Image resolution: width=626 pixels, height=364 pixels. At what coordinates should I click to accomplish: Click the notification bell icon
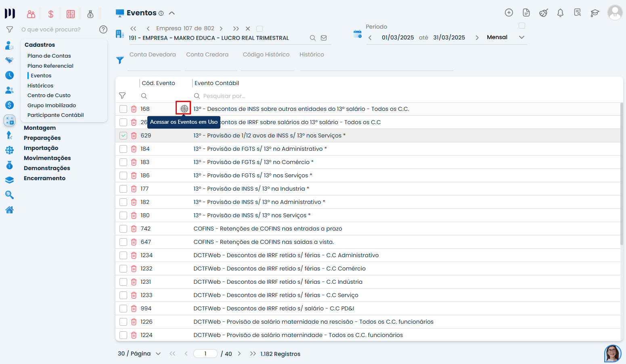pyautogui.click(x=560, y=13)
